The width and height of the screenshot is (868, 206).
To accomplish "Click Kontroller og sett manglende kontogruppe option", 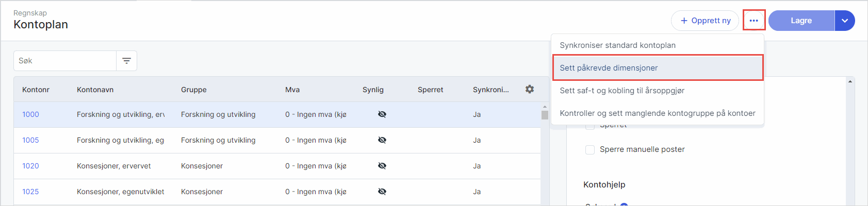I will [657, 113].
